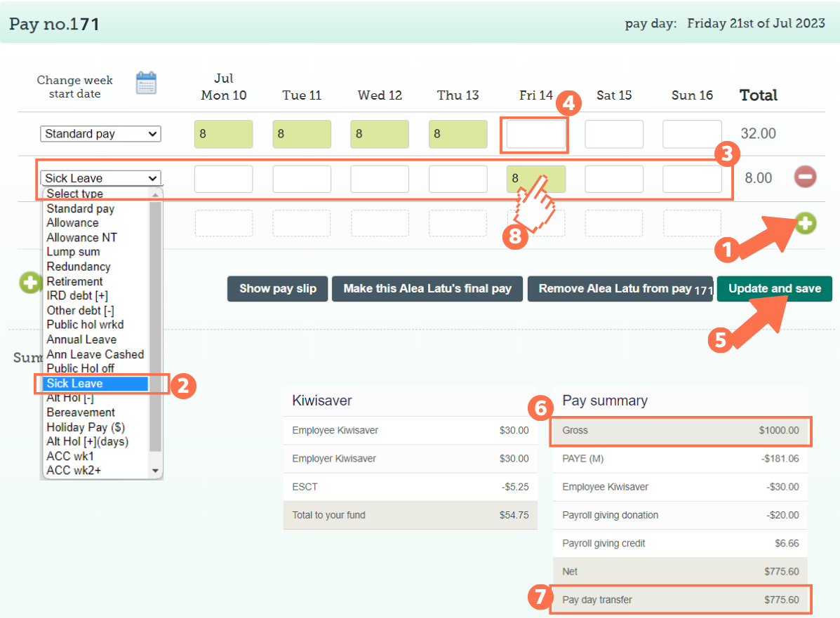Click the Sat 15 cell in Standard pay row

pyautogui.click(x=613, y=133)
